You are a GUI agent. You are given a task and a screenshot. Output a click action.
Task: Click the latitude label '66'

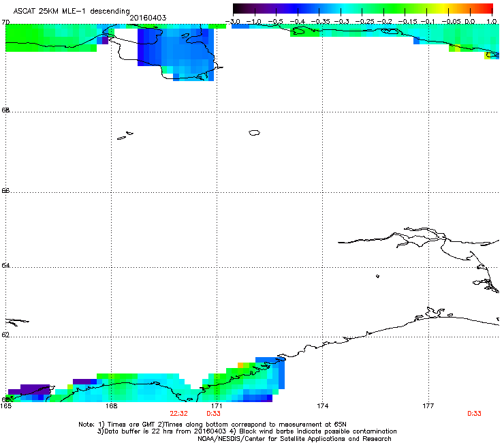(5, 190)
